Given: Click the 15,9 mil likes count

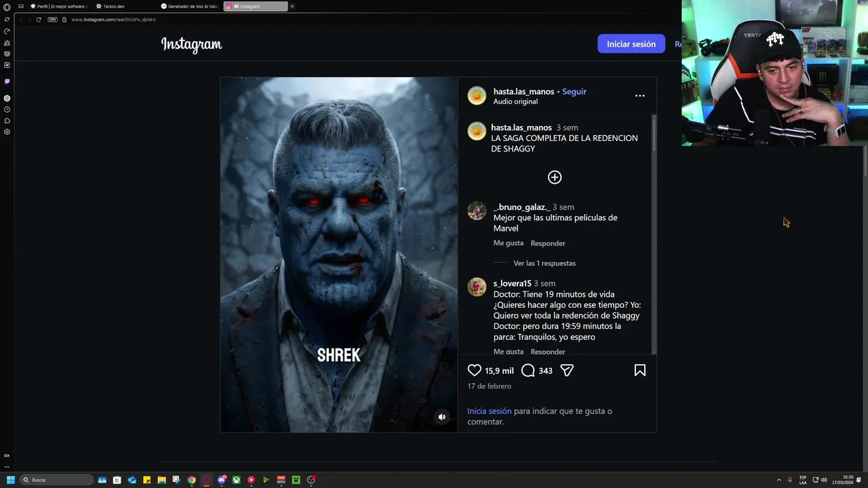Looking at the screenshot, I should tap(499, 371).
